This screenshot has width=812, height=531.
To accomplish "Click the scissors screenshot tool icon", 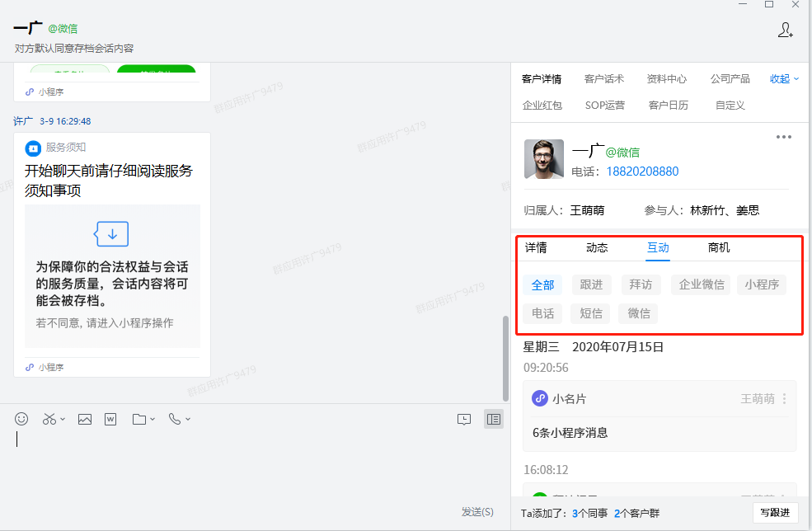I will coord(49,419).
